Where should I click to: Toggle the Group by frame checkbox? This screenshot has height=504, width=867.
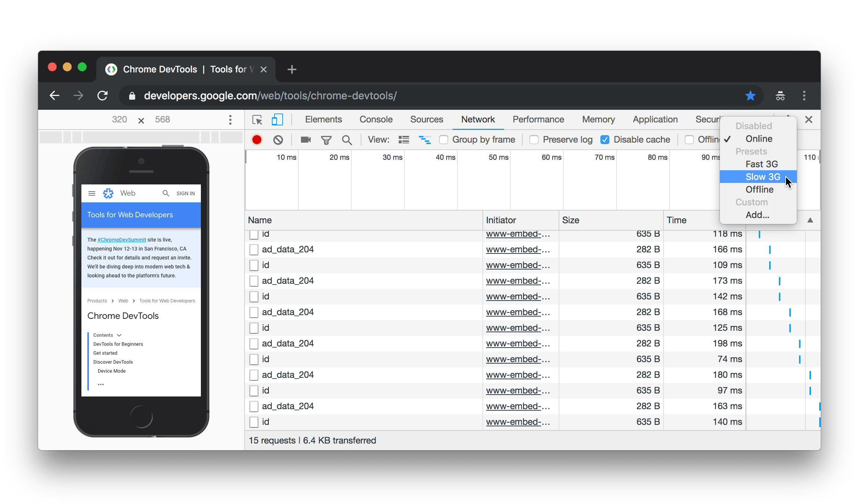[443, 139]
